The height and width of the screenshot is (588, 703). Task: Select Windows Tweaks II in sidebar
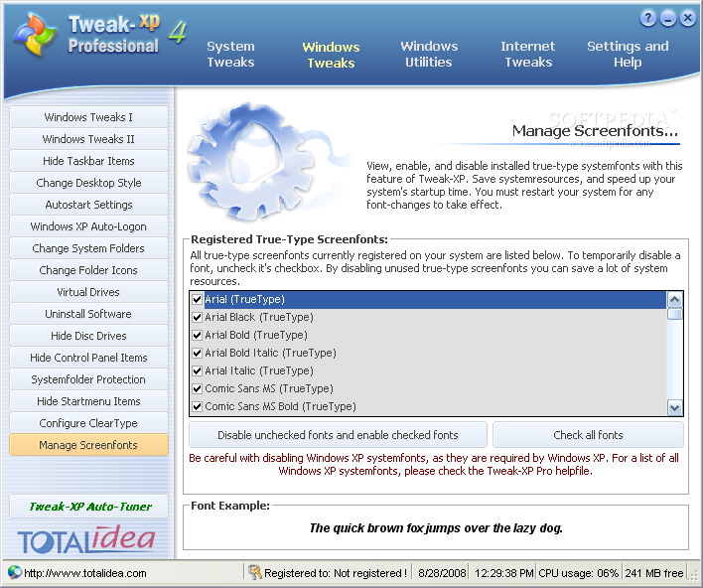[88, 139]
